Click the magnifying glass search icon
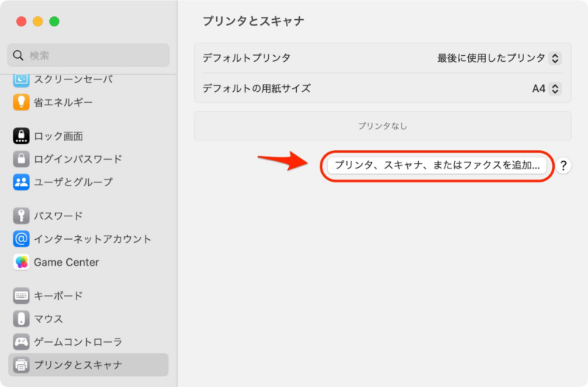This screenshot has width=588, height=387. pyautogui.click(x=18, y=55)
